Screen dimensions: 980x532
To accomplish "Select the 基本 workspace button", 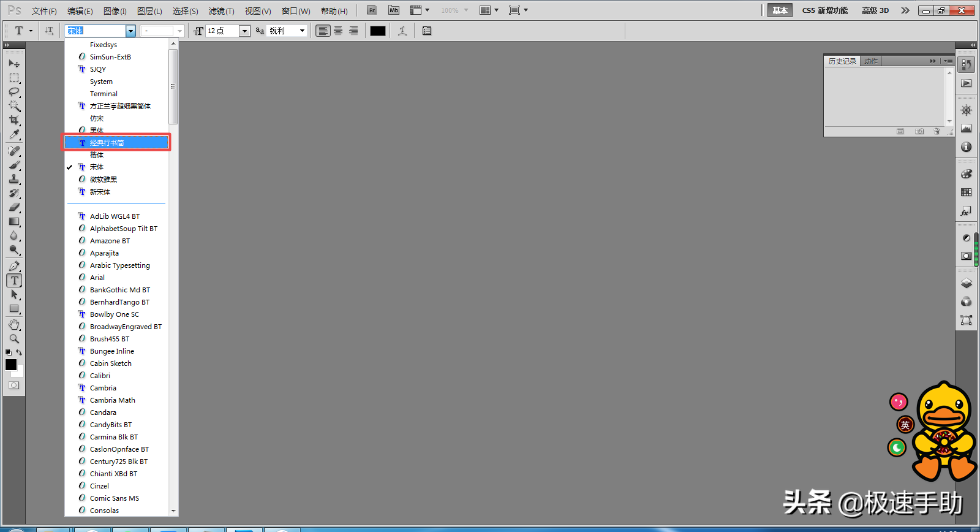I will click(780, 10).
